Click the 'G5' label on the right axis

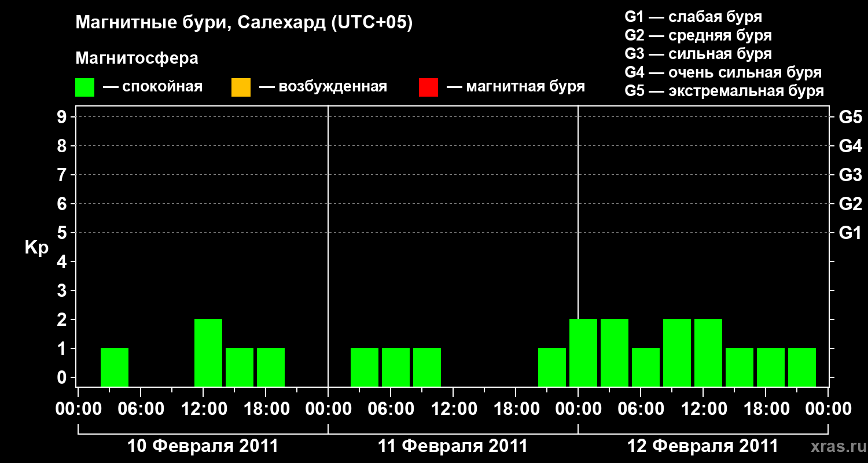[x=851, y=117]
